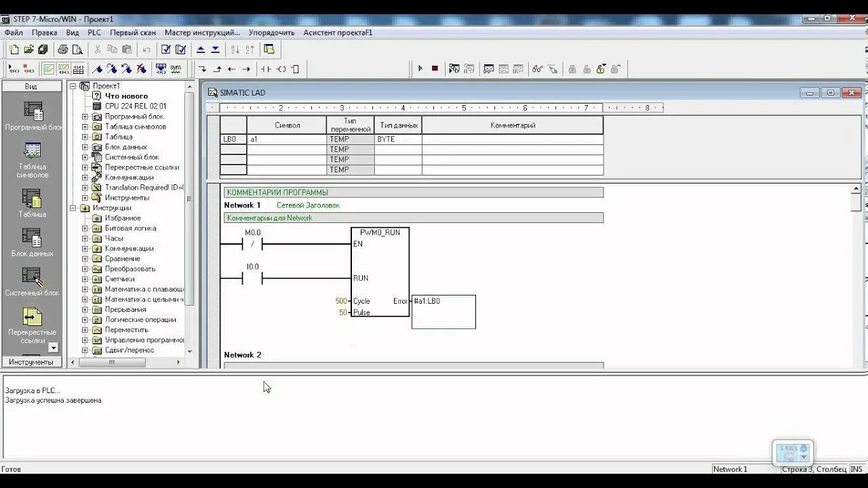868x488 pixels.
Task: Select the Что нового tree item
Action: tap(126, 96)
